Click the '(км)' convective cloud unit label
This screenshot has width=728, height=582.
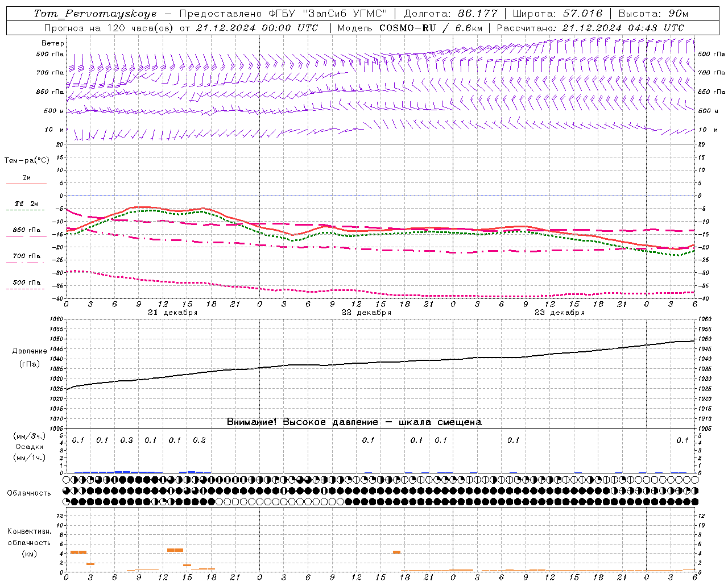click(30, 554)
